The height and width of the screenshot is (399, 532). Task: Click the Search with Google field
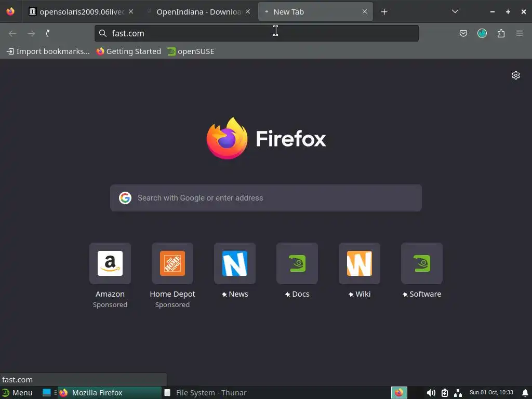pyautogui.click(x=266, y=198)
